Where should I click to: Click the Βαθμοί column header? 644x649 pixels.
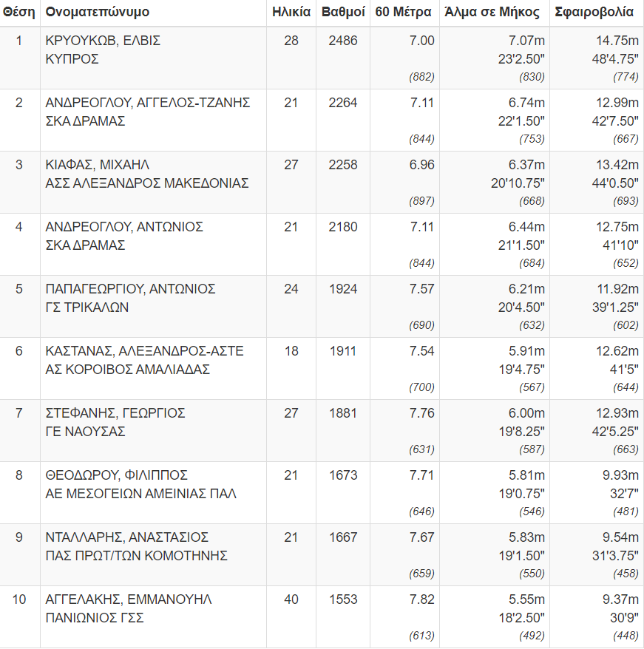click(x=339, y=13)
